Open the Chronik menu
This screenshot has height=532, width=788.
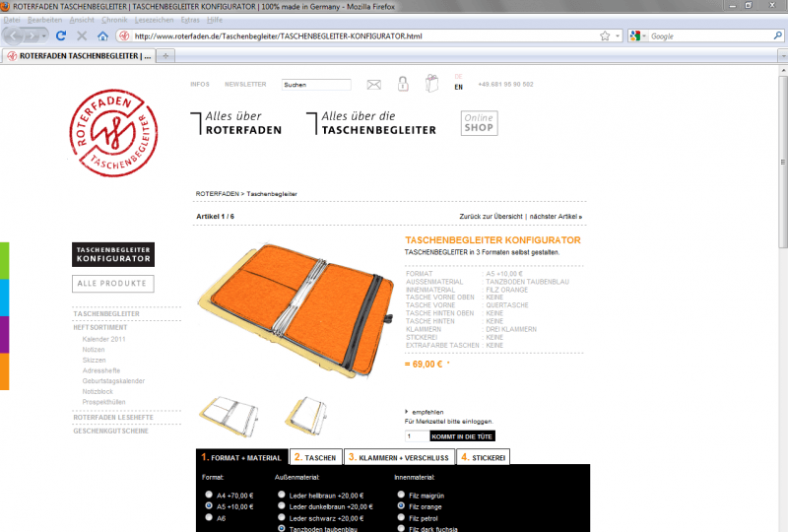[x=114, y=20]
